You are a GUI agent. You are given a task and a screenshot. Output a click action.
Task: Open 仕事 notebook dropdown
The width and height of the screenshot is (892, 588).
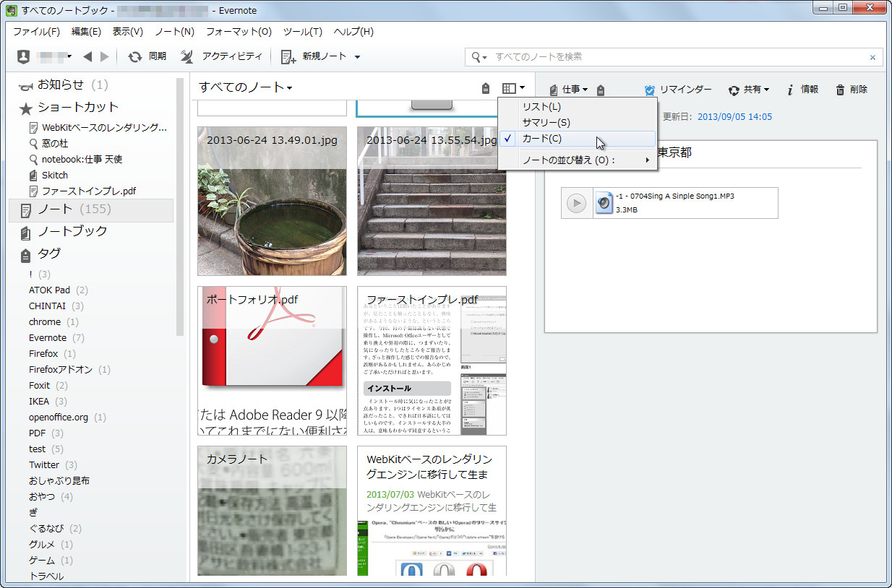tap(568, 90)
